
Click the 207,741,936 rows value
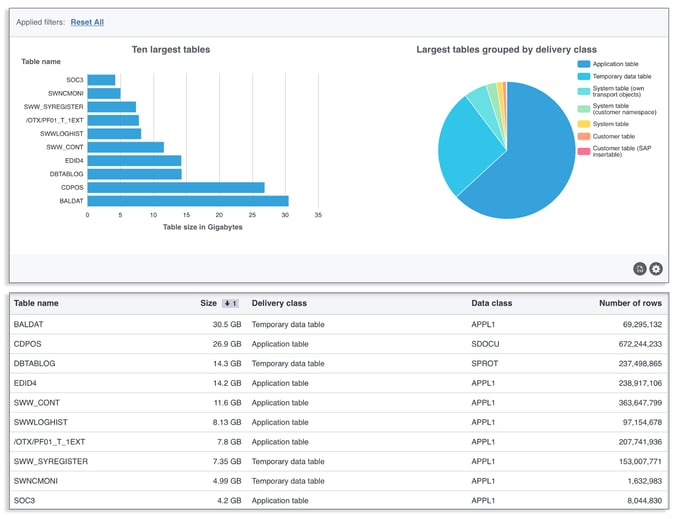tap(640, 442)
